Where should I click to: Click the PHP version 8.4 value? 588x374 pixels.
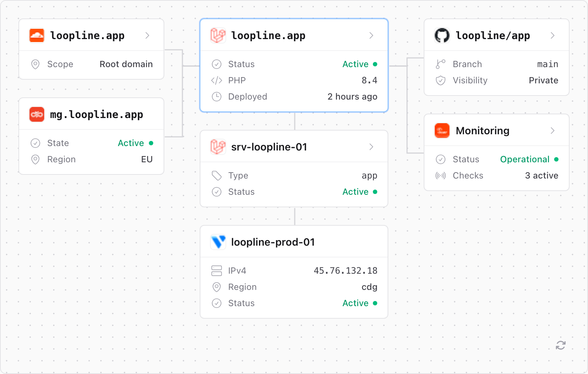click(370, 80)
